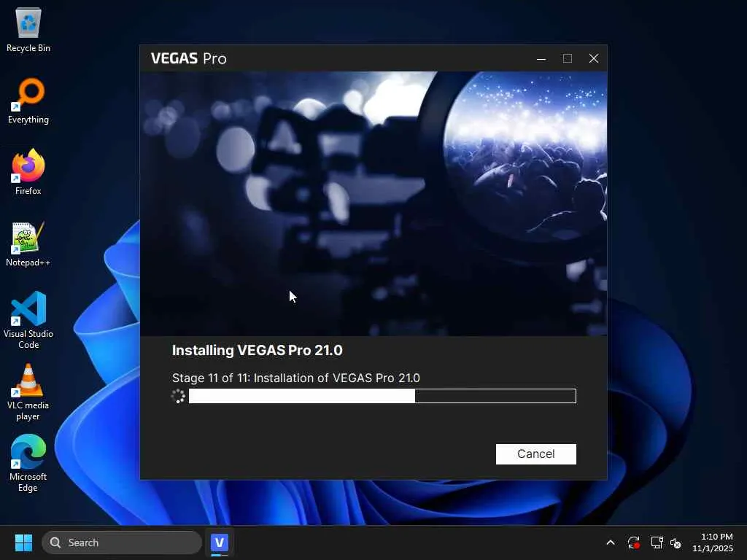The image size is (747, 560).
Task: Click the spinning loading indicator
Action: point(178,396)
